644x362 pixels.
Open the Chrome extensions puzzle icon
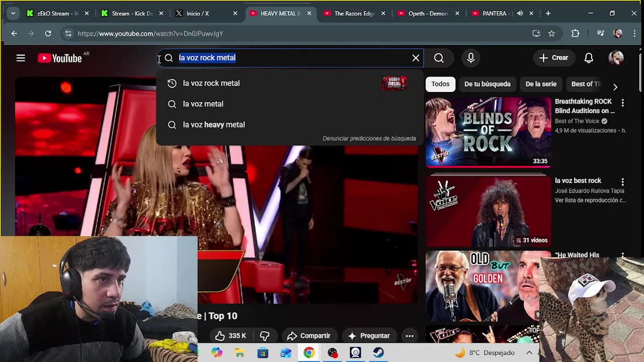coord(576,33)
